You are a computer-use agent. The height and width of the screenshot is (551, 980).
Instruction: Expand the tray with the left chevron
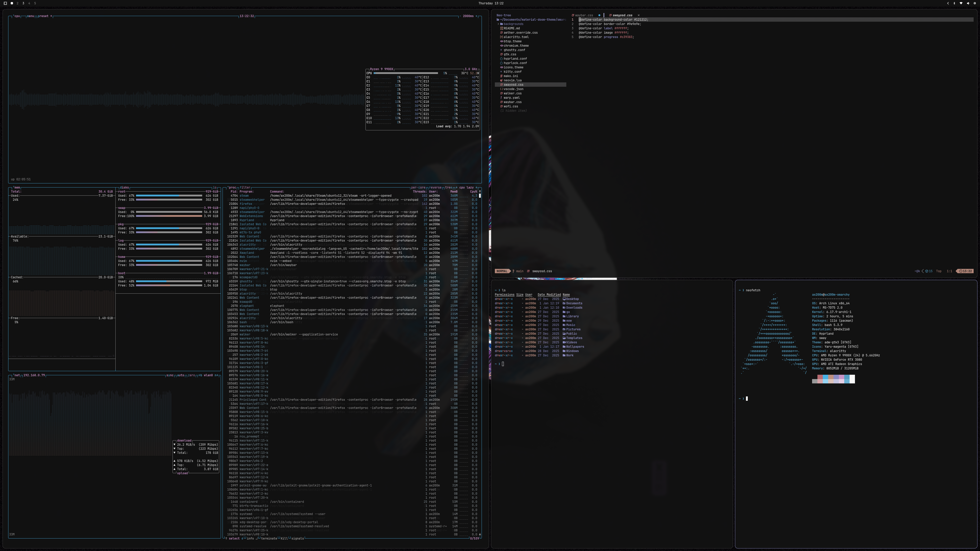[948, 3]
